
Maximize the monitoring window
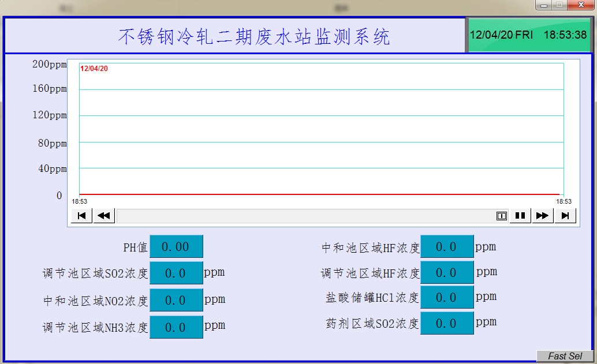[x=559, y=5]
